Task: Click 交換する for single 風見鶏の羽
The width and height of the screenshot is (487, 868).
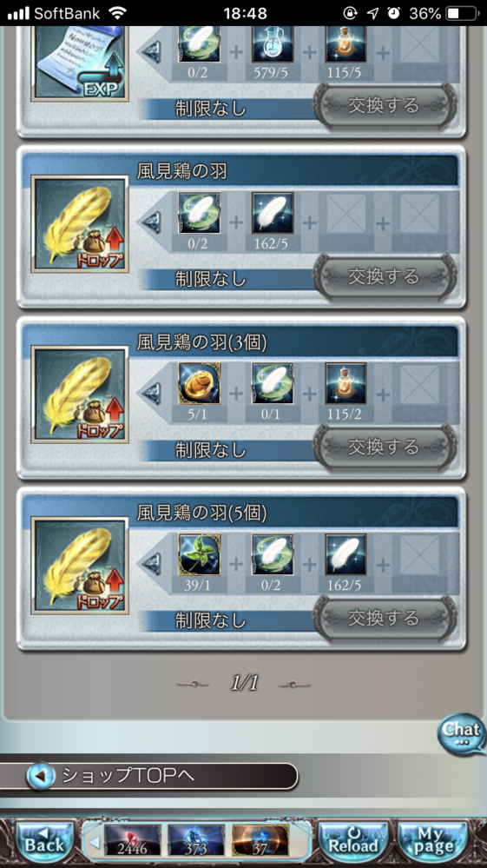Action: click(x=385, y=276)
